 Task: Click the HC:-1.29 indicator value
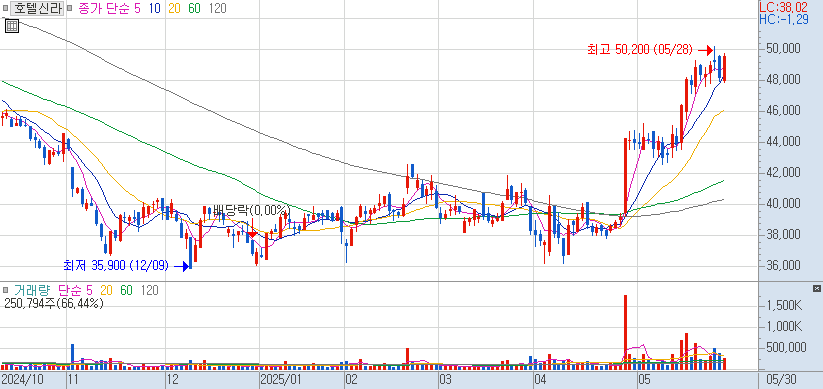(784, 19)
